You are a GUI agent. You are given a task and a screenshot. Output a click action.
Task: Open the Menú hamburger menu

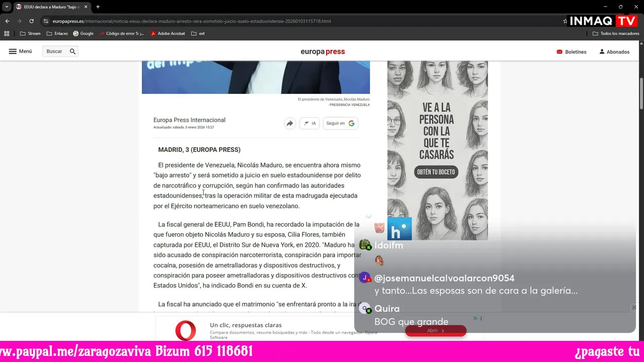tap(20, 51)
